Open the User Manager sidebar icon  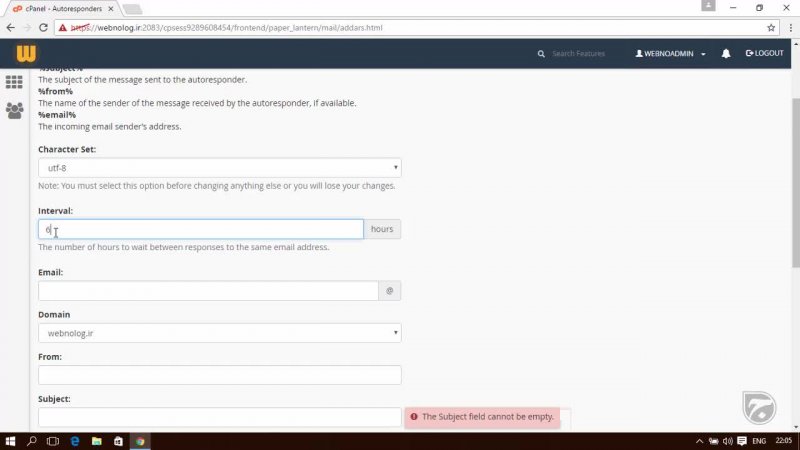coord(14,111)
